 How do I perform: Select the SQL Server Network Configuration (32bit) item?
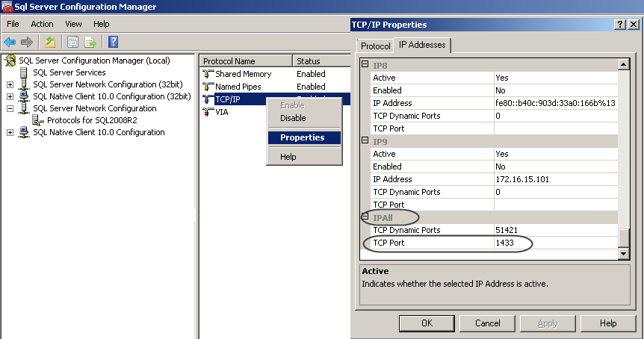(108, 84)
